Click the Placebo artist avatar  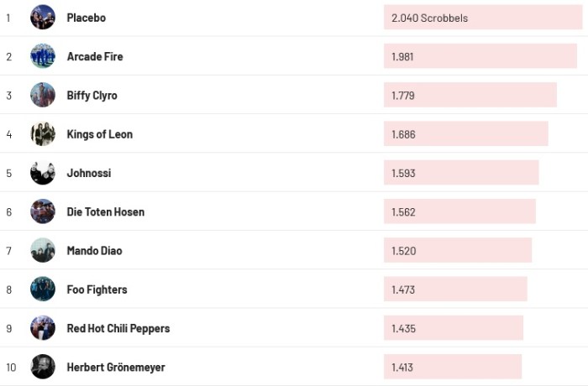[x=43, y=18]
